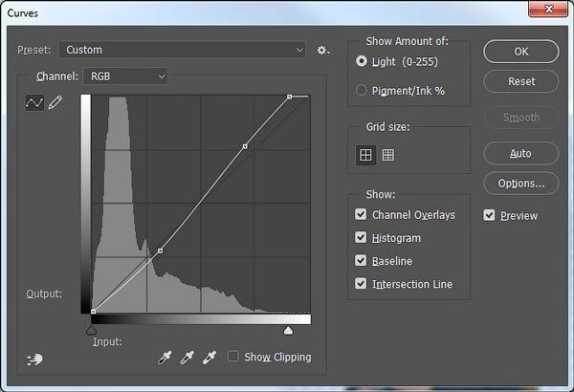Select the Light (0-255) radio option
The height and width of the screenshot is (392, 574).
362,61
